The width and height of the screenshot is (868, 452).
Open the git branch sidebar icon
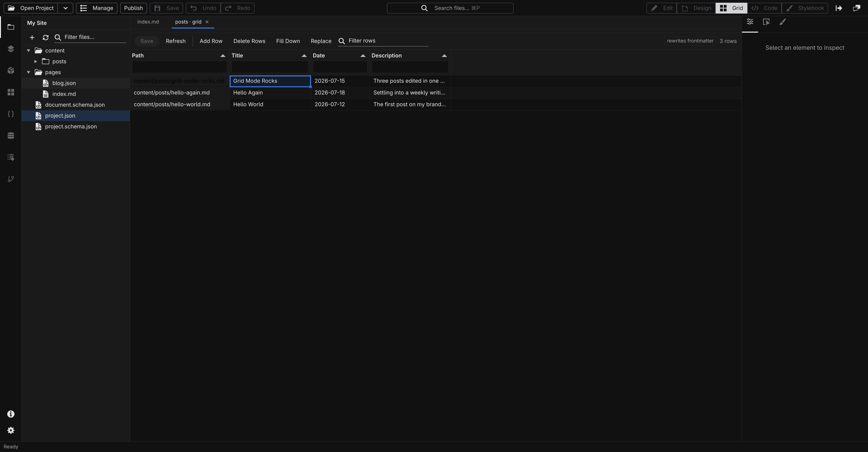(x=11, y=179)
